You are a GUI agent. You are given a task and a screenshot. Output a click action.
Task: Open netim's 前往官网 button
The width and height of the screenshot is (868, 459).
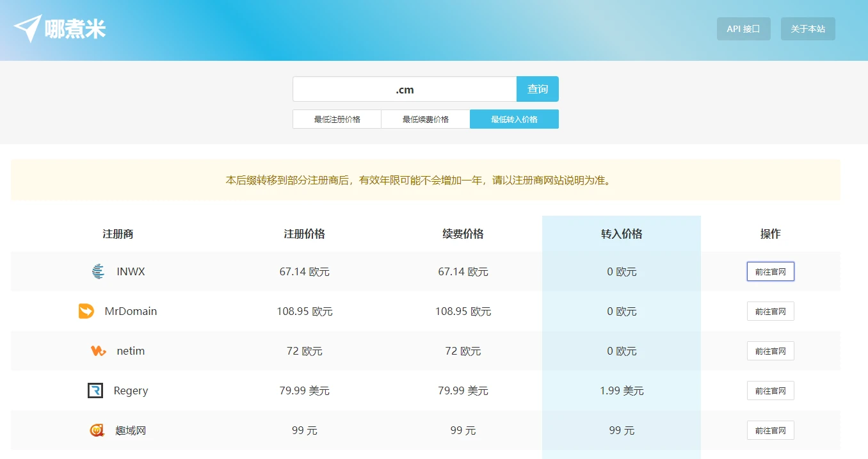click(x=770, y=351)
